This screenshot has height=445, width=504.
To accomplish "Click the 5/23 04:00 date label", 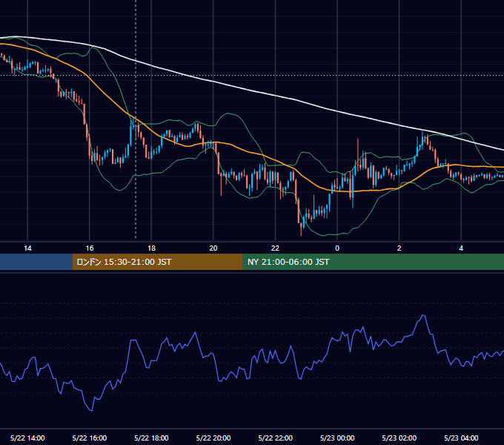I will [461, 438].
